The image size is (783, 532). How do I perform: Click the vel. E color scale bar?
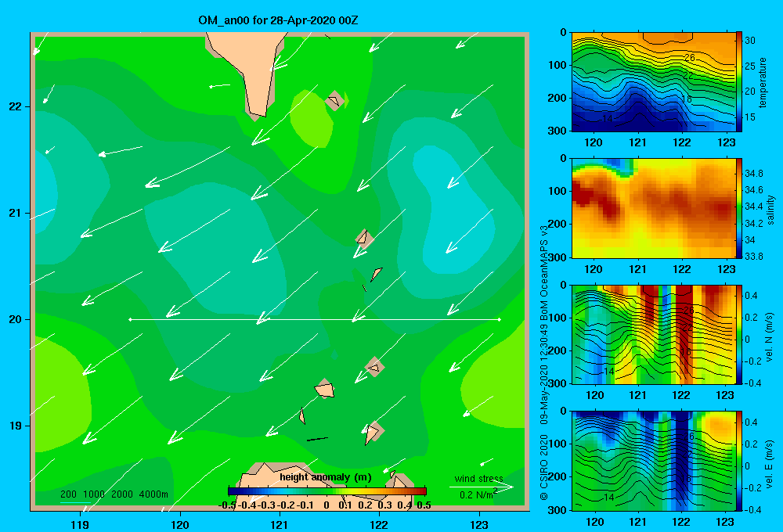coord(738,461)
